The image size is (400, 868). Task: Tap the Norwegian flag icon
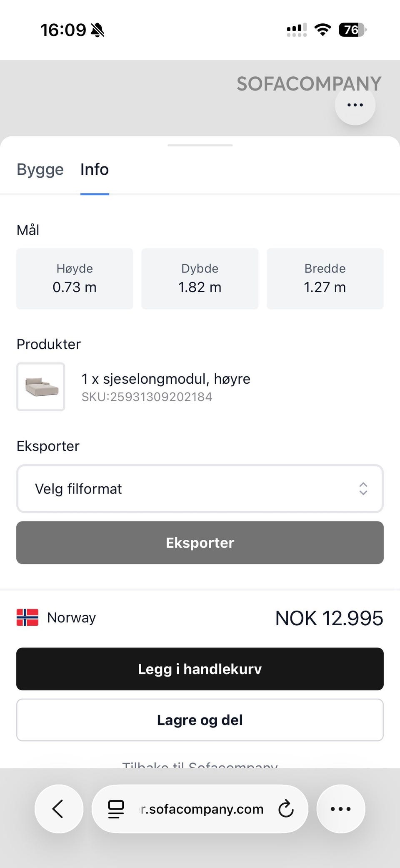(27, 617)
